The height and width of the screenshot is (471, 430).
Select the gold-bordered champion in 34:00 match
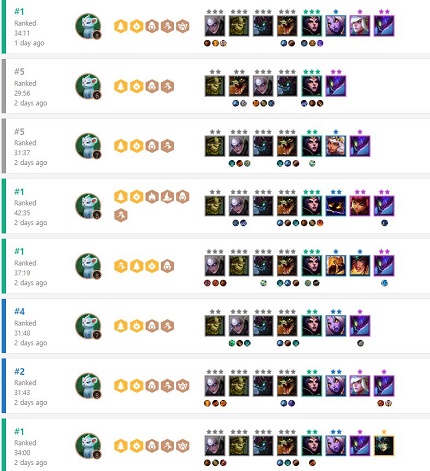pos(384,445)
